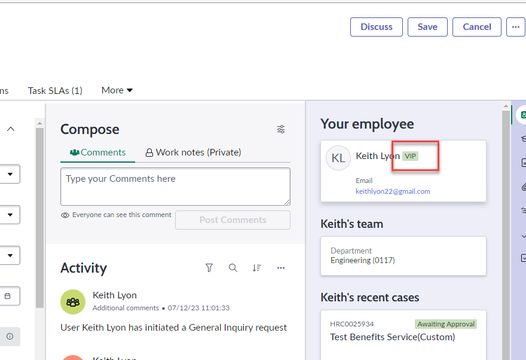Search within the Activity stream
Viewport: 526px width, 360px height.
[233, 268]
